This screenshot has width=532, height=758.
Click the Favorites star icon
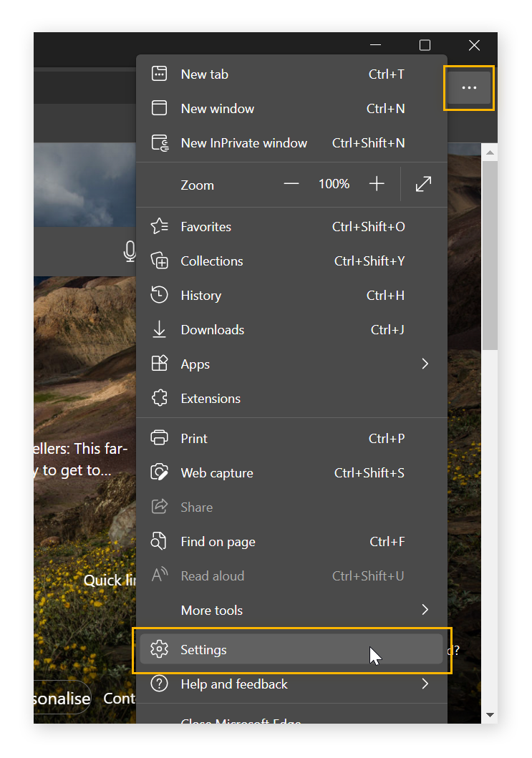coord(160,226)
